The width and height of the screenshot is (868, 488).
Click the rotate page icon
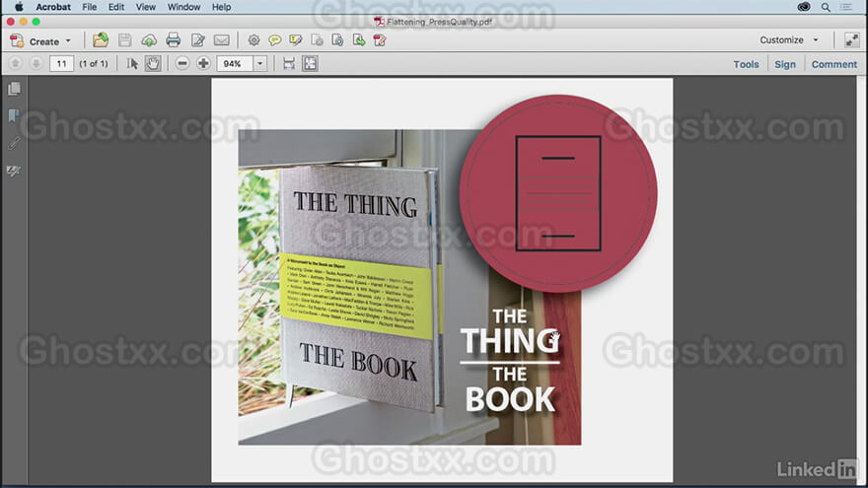tap(337, 40)
